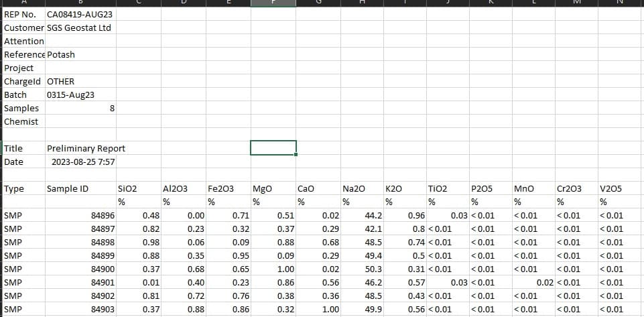Select sample ID 84901 cell
The image size is (644, 317).
tap(80, 282)
